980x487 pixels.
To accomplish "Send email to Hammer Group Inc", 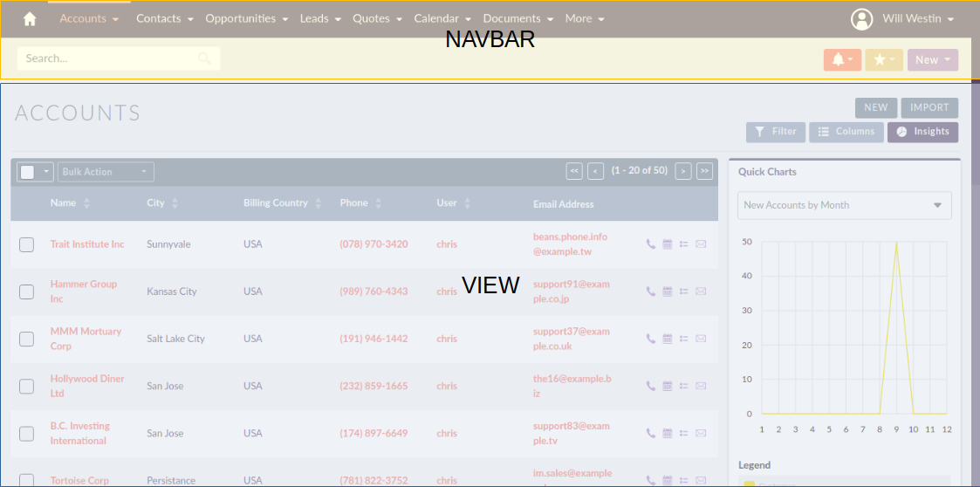I will coord(701,292).
